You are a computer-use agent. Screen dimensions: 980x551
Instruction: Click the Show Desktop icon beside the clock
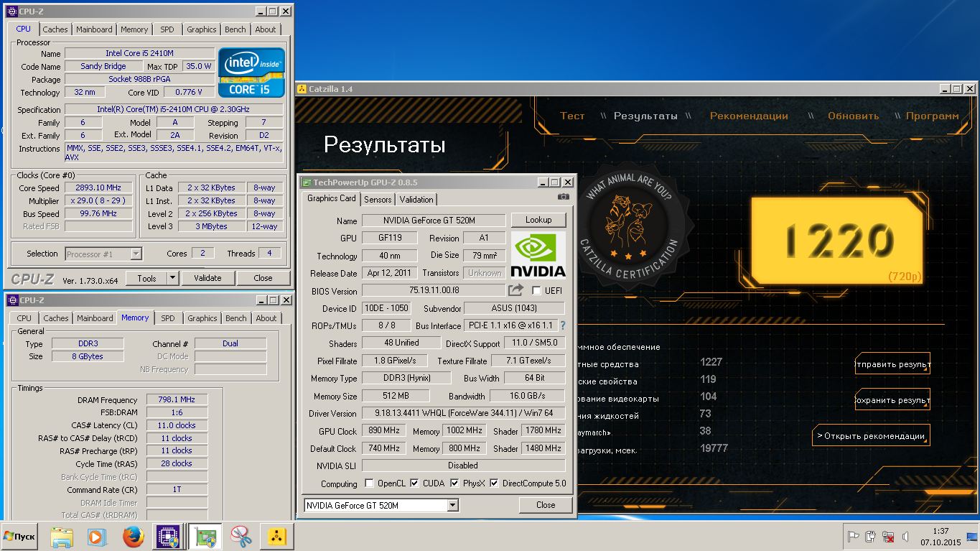971,536
